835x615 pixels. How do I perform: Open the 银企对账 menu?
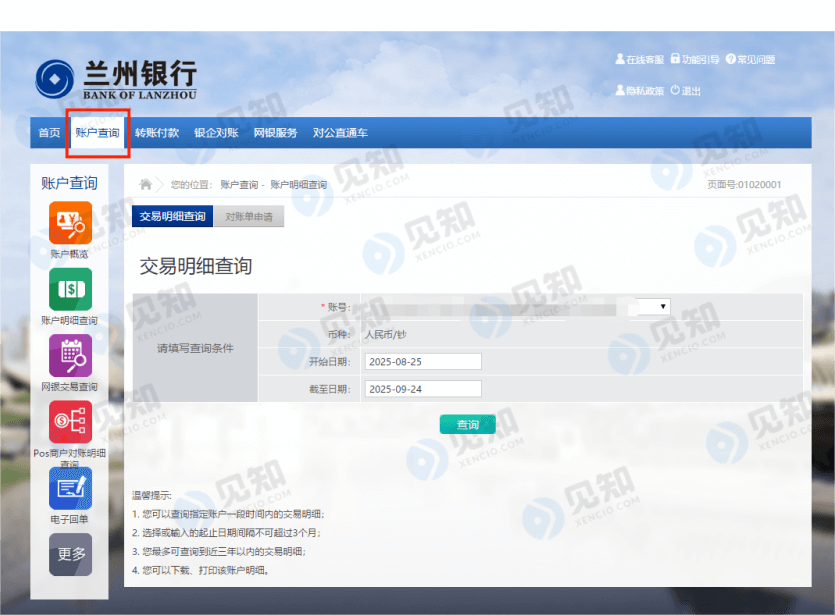click(216, 133)
